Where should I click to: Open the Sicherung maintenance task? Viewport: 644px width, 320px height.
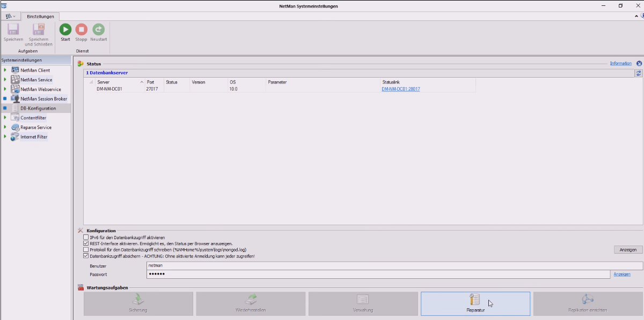[x=137, y=303]
